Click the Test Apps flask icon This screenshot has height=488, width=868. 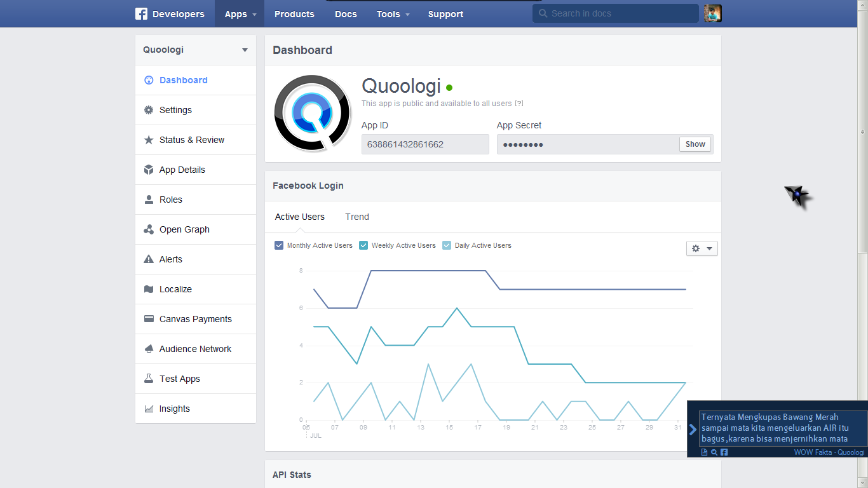[149, 379]
